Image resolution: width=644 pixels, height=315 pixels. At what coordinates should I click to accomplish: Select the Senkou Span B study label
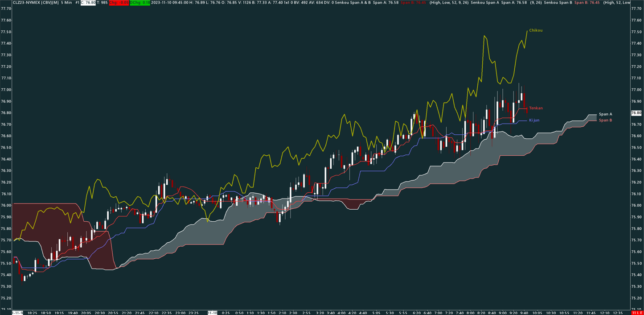pos(558,3)
